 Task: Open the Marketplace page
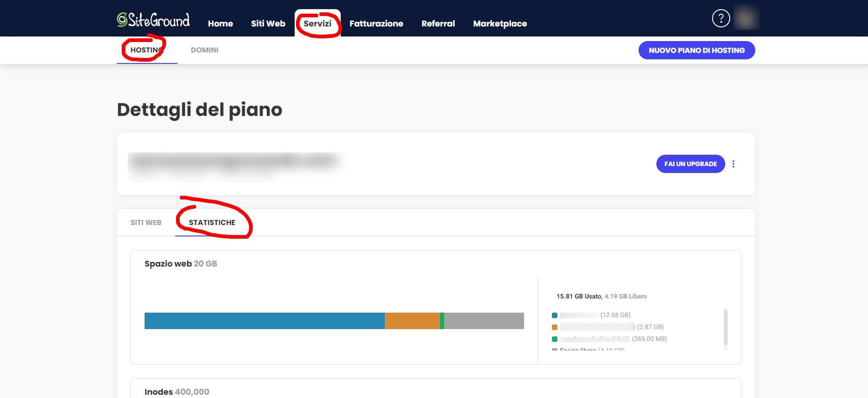[500, 24]
